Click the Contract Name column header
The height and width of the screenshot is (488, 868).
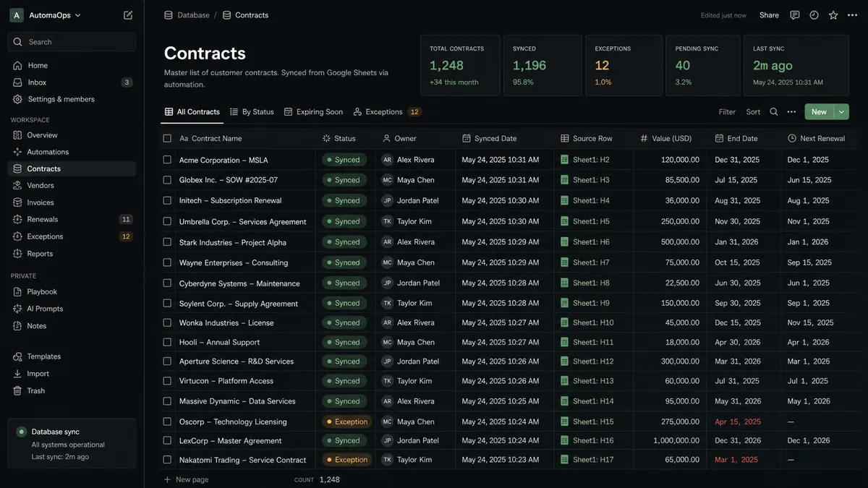210,138
